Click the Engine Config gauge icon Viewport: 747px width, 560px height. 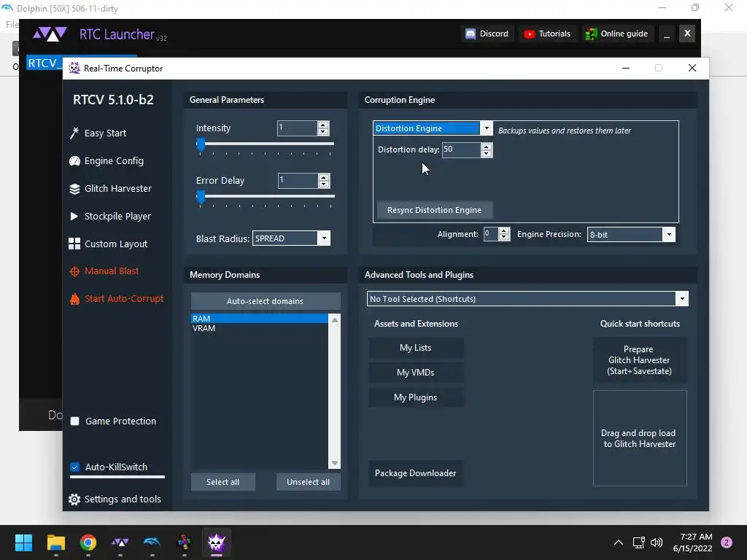tap(74, 161)
